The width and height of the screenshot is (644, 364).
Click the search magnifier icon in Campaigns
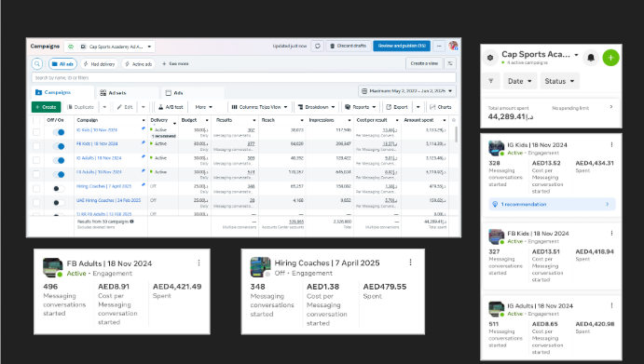pos(37,64)
